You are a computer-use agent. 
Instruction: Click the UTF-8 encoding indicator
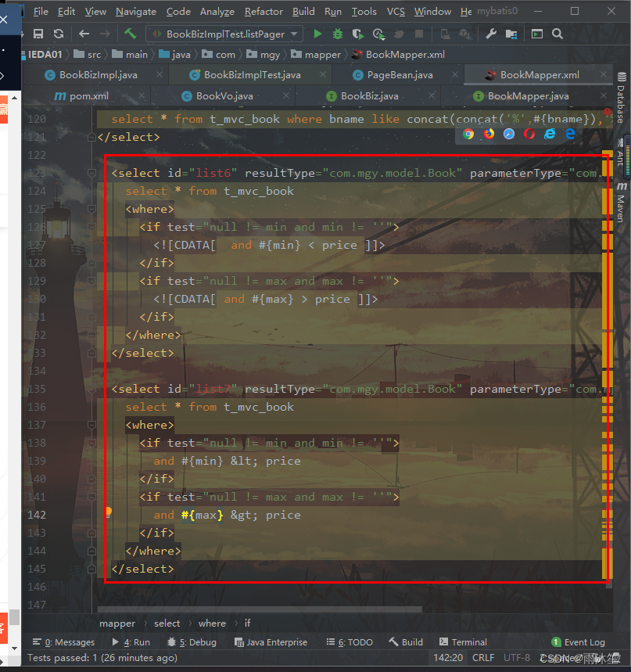click(517, 657)
